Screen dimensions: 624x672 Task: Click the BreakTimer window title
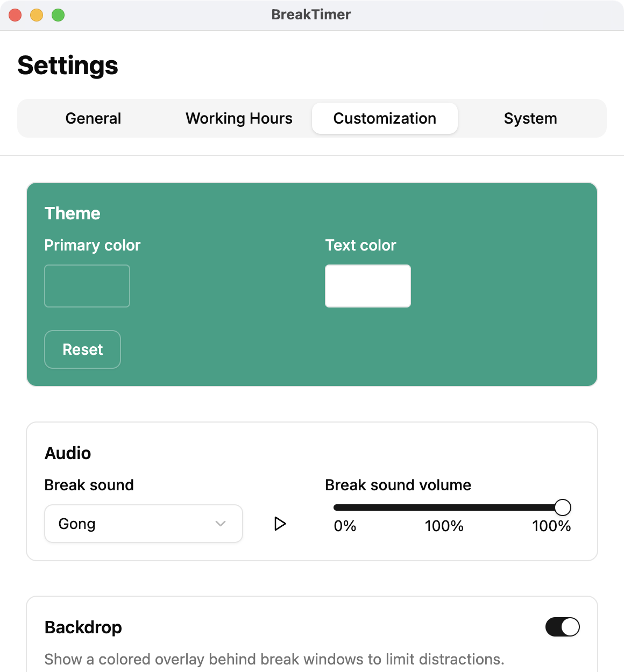pyautogui.click(x=311, y=15)
